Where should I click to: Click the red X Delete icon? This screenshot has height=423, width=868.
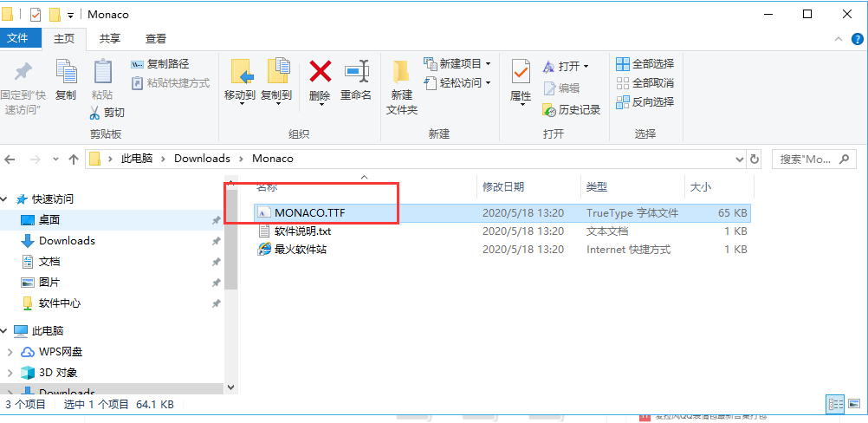[320, 71]
